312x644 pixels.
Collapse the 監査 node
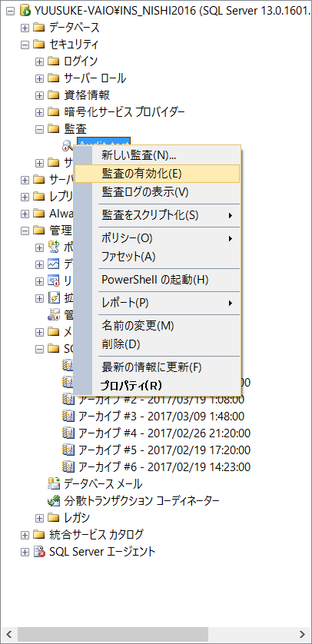coord(39,129)
